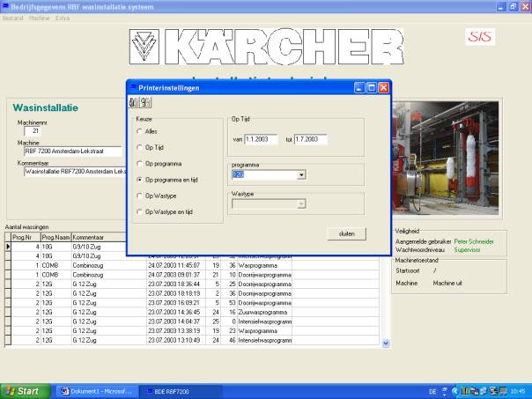Click the sluiten button
This screenshot has width=532, height=399.
point(347,233)
